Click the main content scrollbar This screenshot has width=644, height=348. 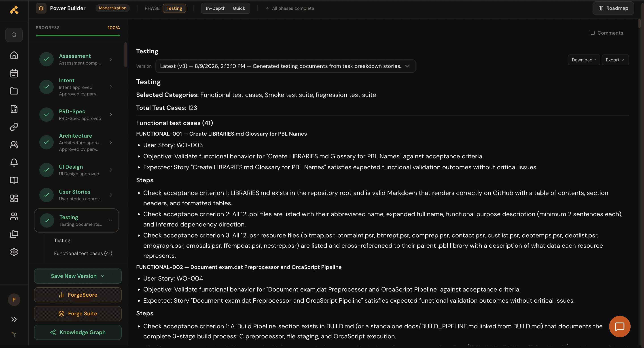tap(639, 23)
